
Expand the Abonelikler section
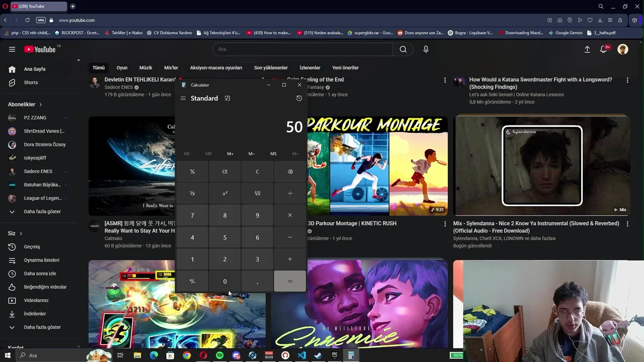coord(25,105)
